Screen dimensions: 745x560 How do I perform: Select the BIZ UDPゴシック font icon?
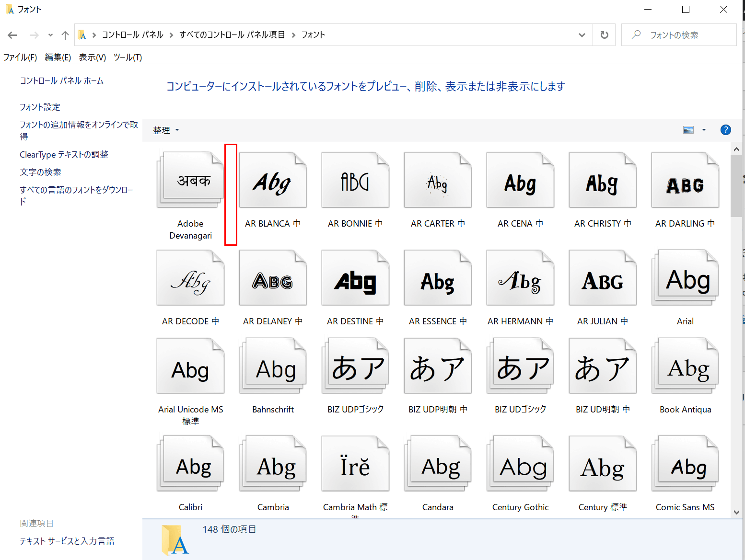[355, 366]
